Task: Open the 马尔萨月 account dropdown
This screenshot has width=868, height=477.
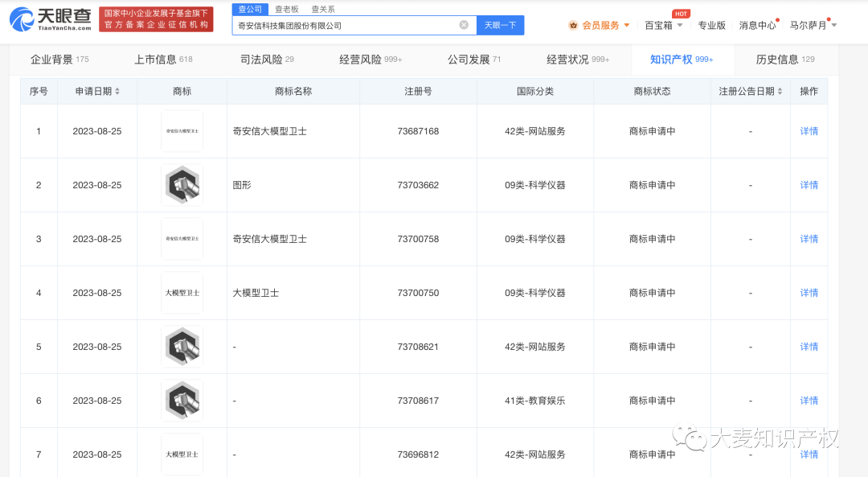Action: point(833,25)
